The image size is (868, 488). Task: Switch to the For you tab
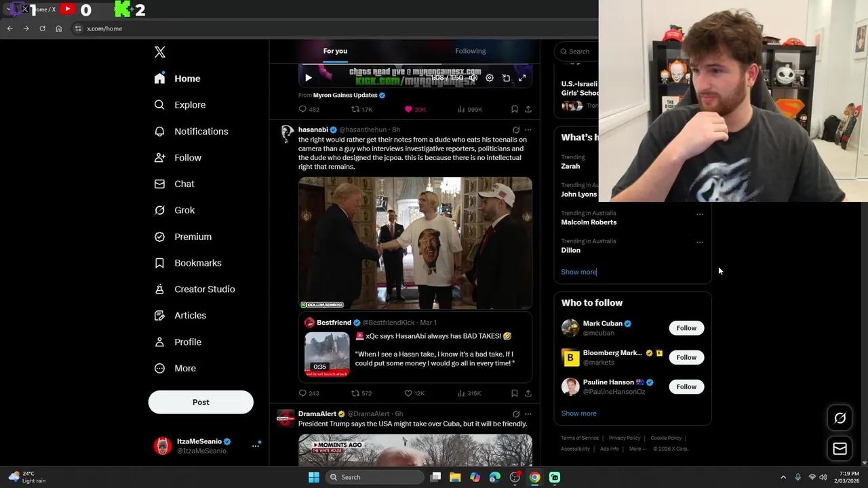pos(335,51)
